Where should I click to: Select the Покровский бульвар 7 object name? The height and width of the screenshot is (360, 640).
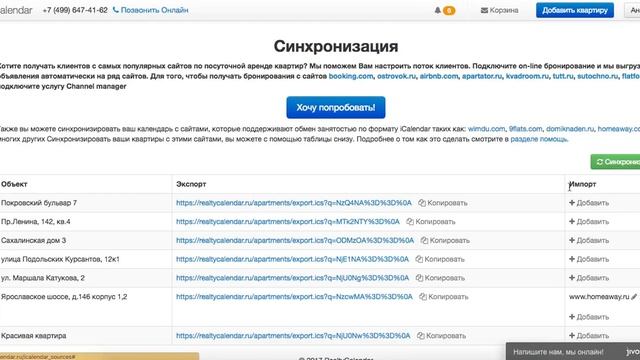[x=39, y=203]
